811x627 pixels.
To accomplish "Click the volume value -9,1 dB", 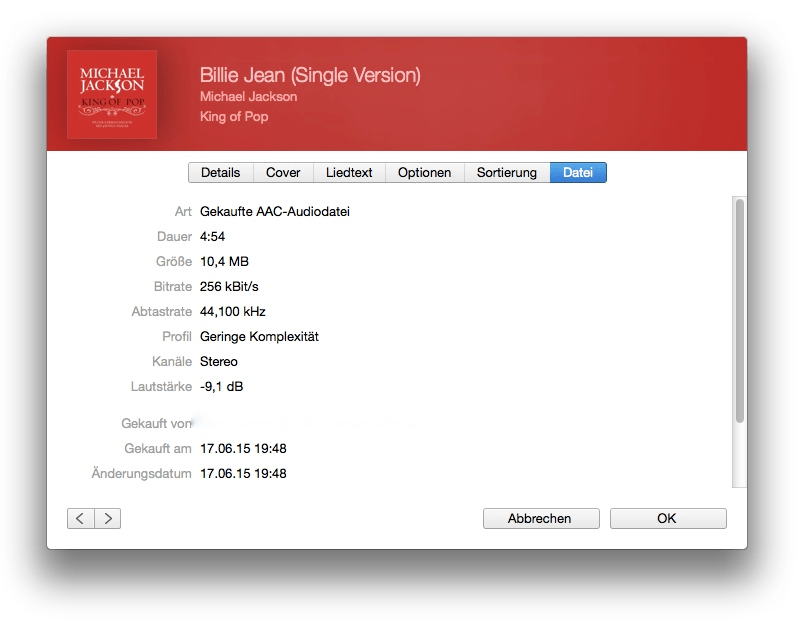I will 221,386.
